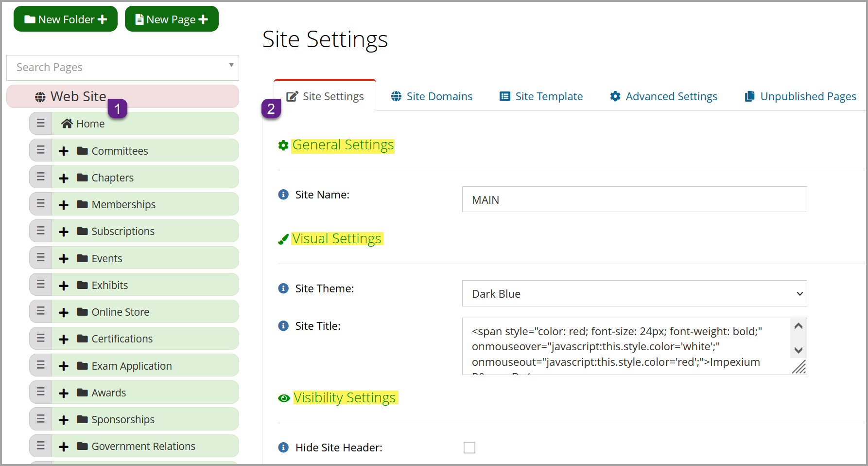
Task: Click the Site Name input field
Action: pyautogui.click(x=634, y=199)
